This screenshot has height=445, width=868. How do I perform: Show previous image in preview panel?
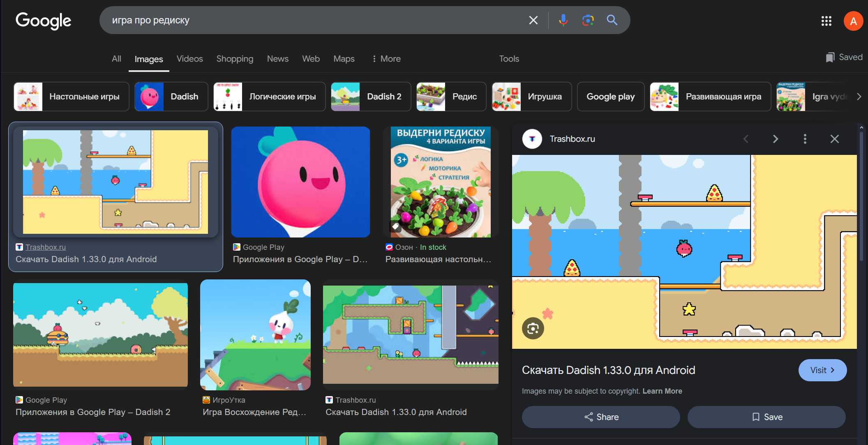746,139
